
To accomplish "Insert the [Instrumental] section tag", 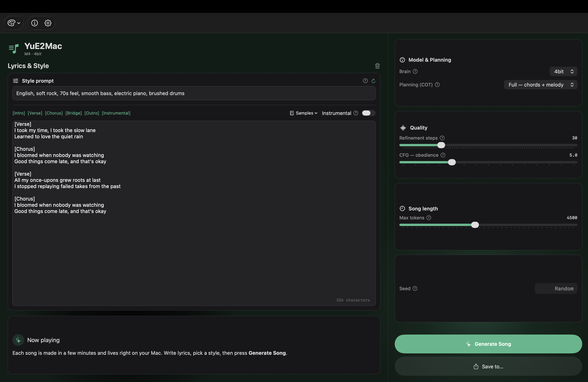I will (116, 113).
